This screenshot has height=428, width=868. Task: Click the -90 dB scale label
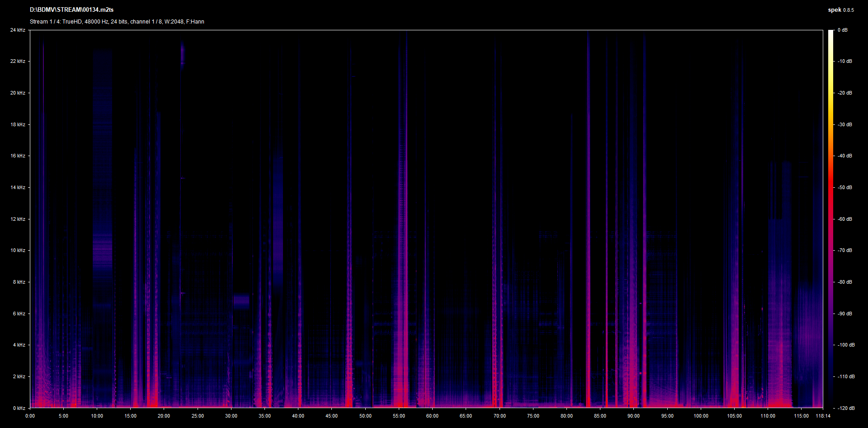(x=844, y=314)
